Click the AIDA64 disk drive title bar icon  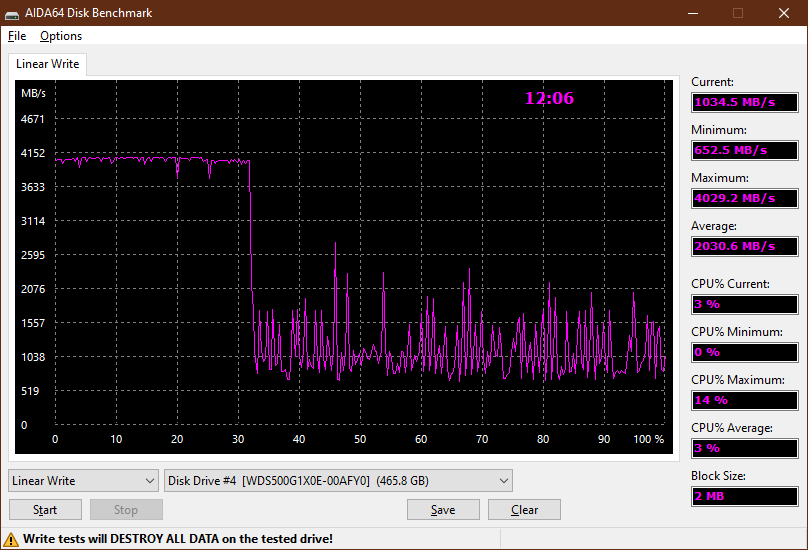12,13
